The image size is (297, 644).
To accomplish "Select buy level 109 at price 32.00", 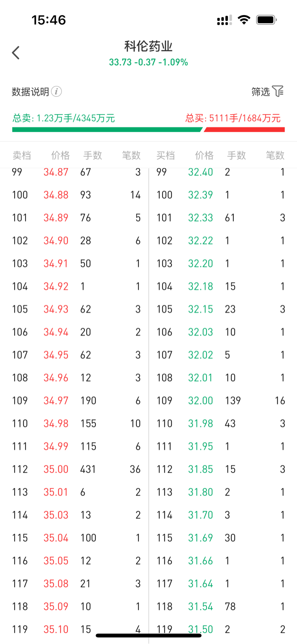I will point(200,400).
